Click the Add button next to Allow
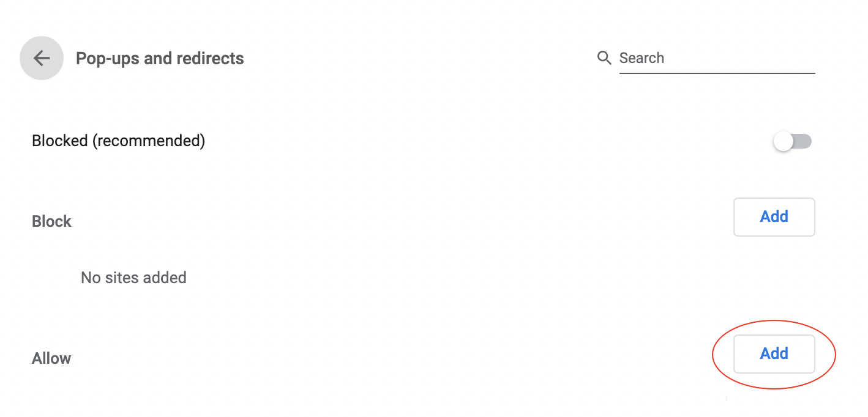 [774, 353]
